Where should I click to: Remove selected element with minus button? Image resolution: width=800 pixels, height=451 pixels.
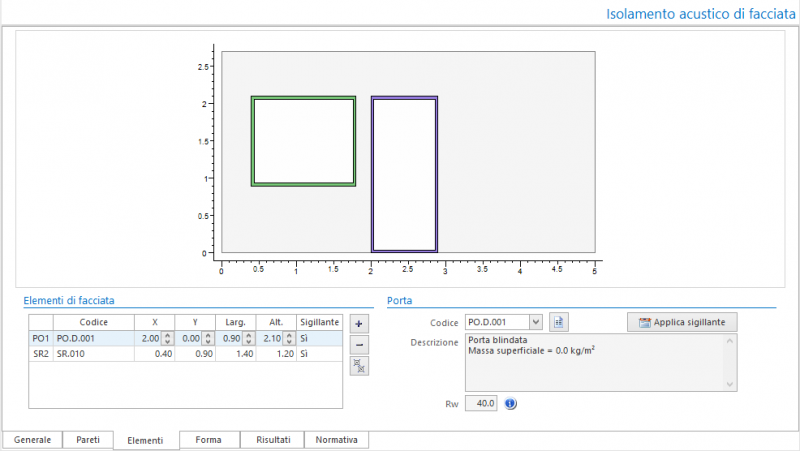(359, 345)
